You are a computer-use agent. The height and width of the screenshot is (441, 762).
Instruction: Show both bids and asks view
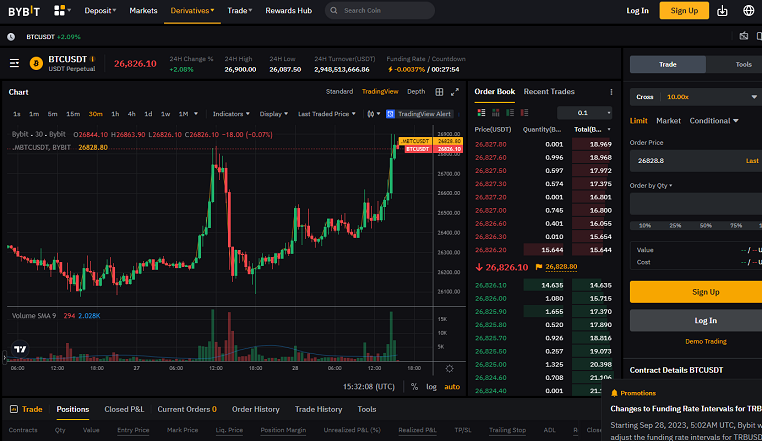click(x=481, y=113)
